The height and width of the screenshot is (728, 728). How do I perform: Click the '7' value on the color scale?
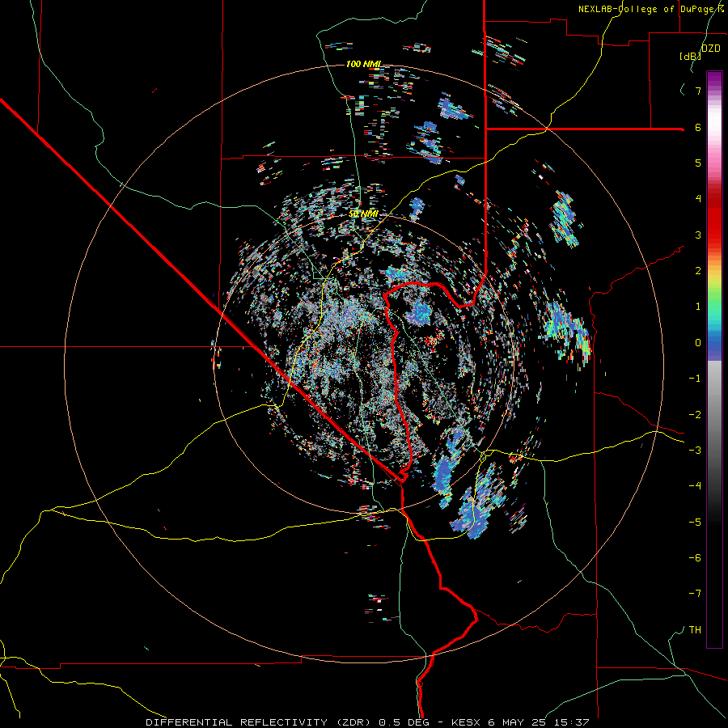coord(698,91)
